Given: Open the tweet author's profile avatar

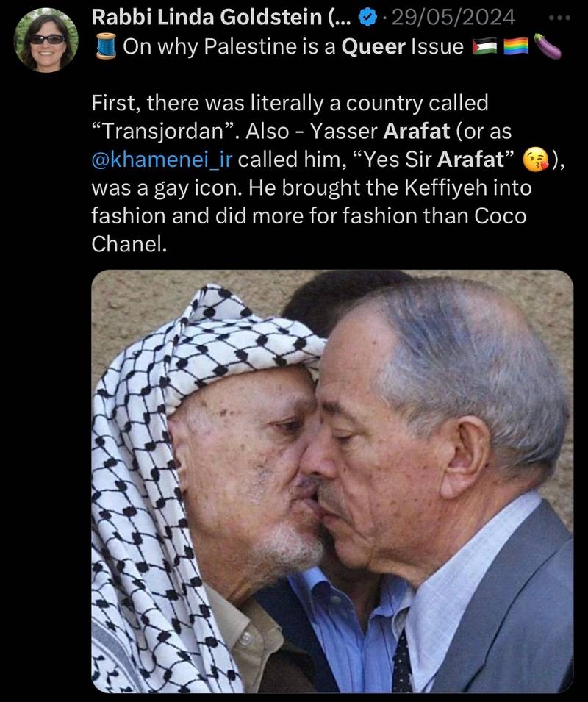Looking at the screenshot, I should [x=46, y=40].
